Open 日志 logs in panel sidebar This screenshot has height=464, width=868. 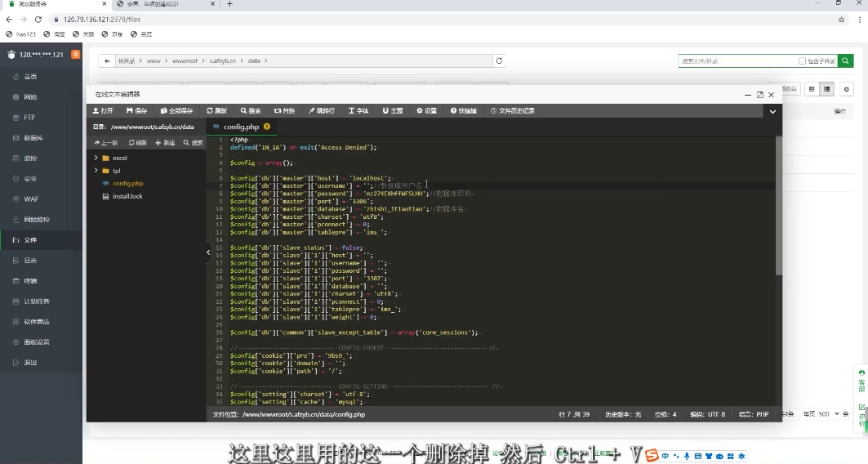tap(41, 261)
